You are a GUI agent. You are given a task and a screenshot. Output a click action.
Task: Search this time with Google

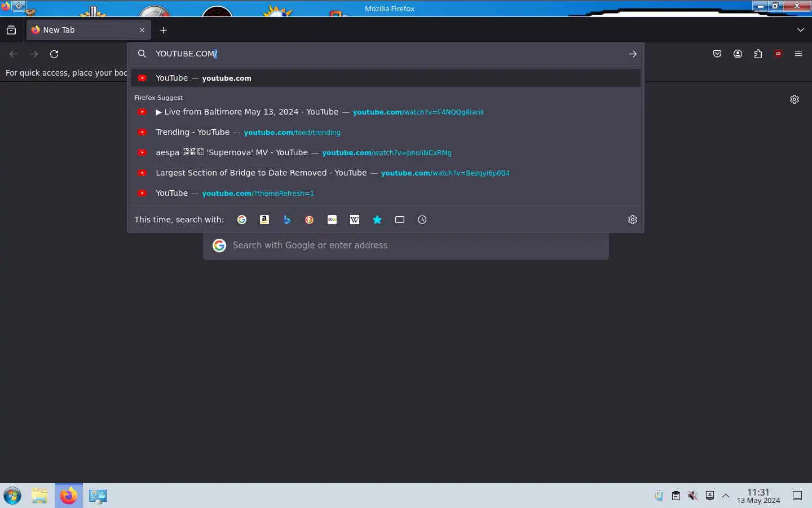click(242, 220)
